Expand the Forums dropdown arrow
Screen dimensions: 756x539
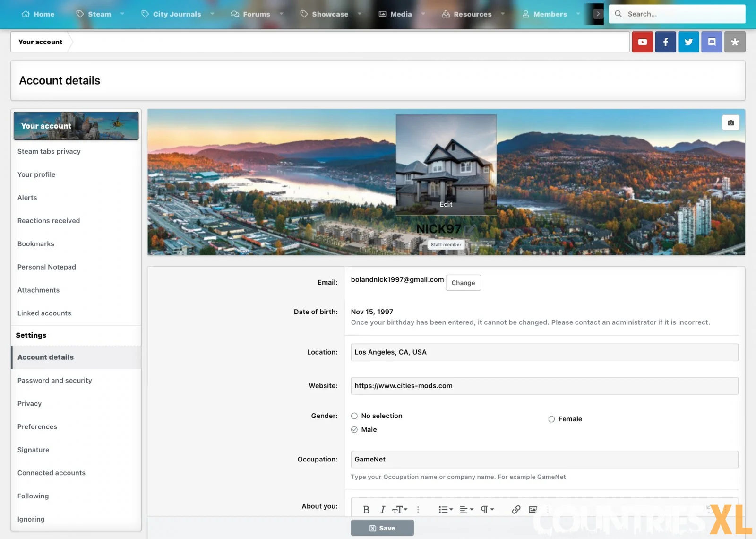click(x=282, y=14)
